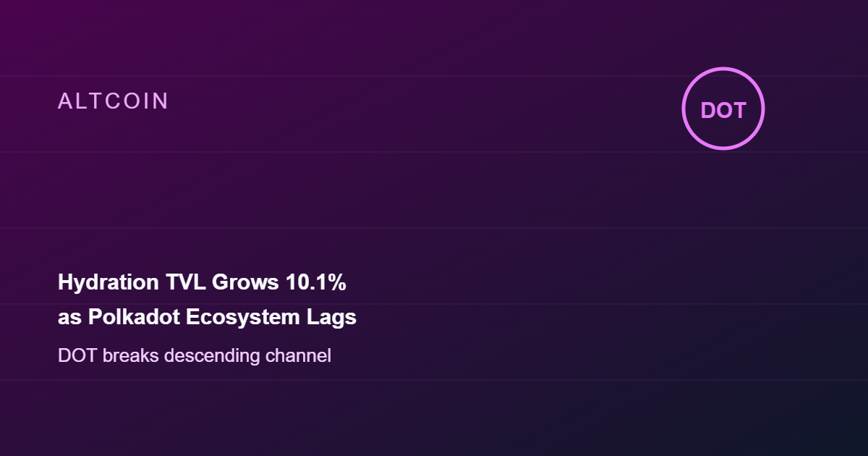The image size is (868, 456).
Task: Click headline line 'Hydration TVL Grows 10.1%'
Action: point(202,283)
